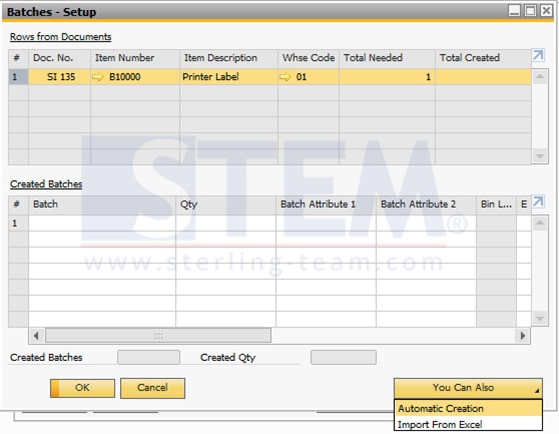Click the Batch cell in row 1
This screenshot has height=434, width=559.
coord(102,223)
